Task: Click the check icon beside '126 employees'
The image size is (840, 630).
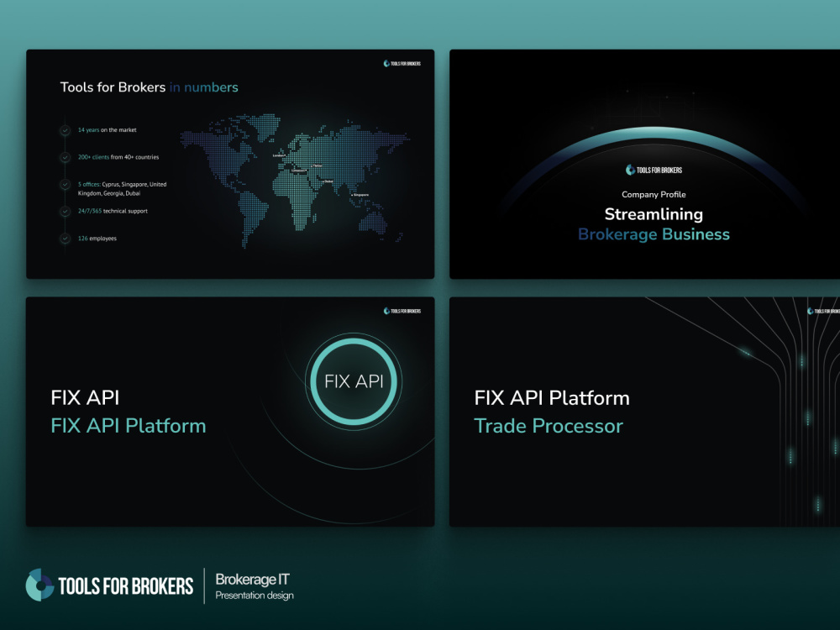Action: coord(65,239)
